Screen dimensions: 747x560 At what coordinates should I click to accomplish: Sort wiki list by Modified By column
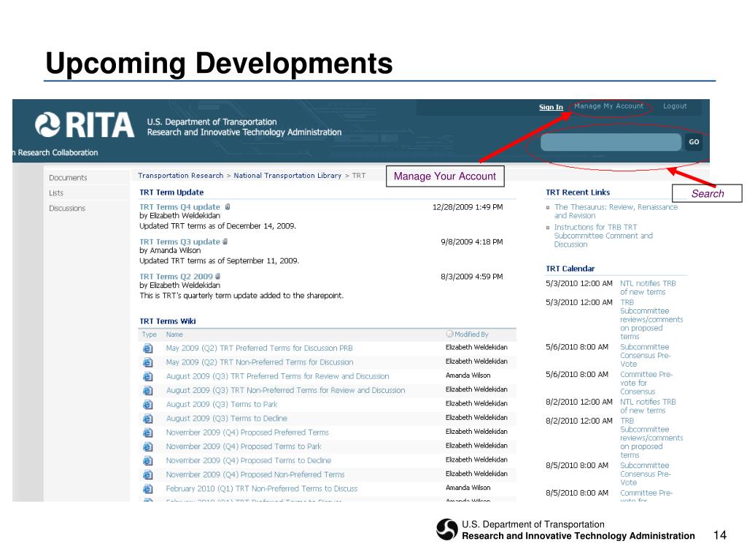point(471,334)
